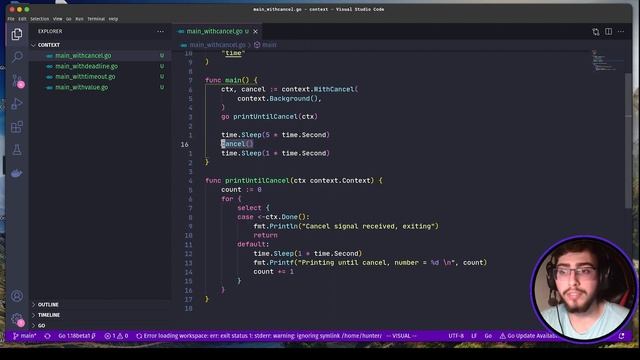Open the Edit menu
This screenshot has width=640, height=360.
coord(22,19)
